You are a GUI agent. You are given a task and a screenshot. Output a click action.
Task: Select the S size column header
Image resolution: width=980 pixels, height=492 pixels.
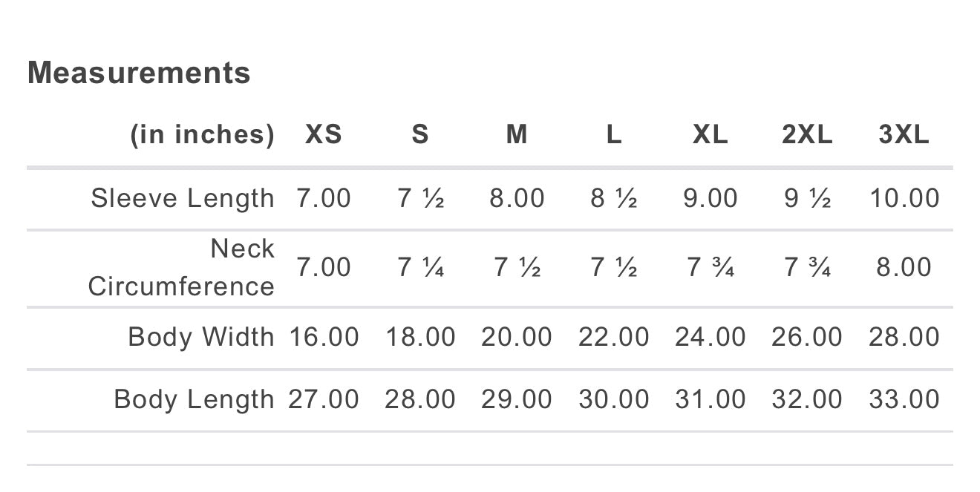pyautogui.click(x=420, y=134)
